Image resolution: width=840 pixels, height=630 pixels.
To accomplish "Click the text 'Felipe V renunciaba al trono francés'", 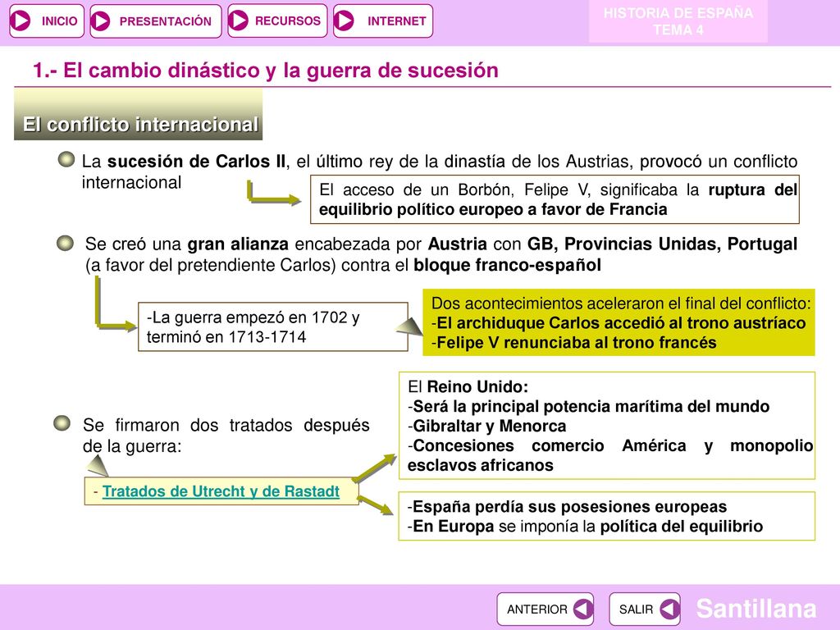I will click(577, 342).
